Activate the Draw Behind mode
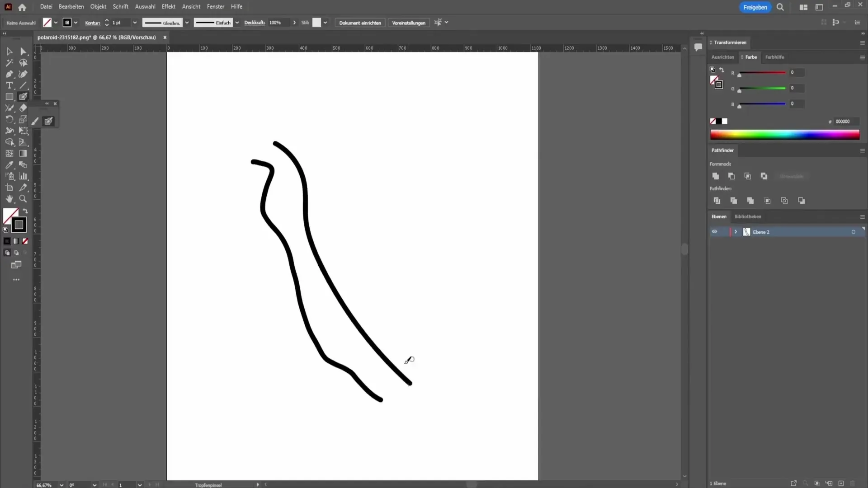The image size is (868, 488). [x=16, y=253]
